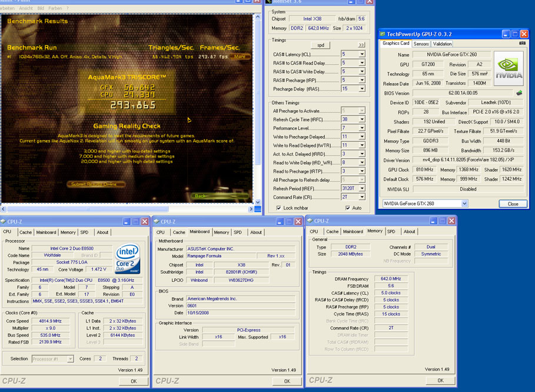
Task: Click the GPU Clock 810 MHz field
Action: pos(424,170)
